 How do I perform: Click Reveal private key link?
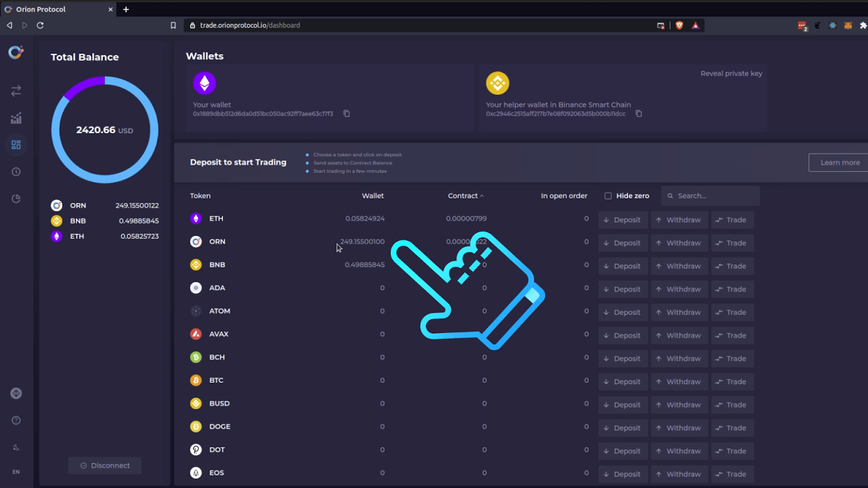[x=731, y=73]
